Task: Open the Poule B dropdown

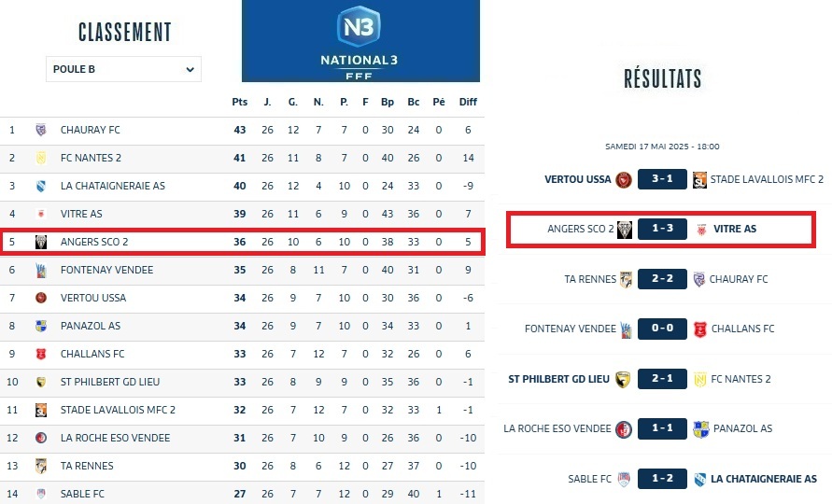Action: [123, 69]
